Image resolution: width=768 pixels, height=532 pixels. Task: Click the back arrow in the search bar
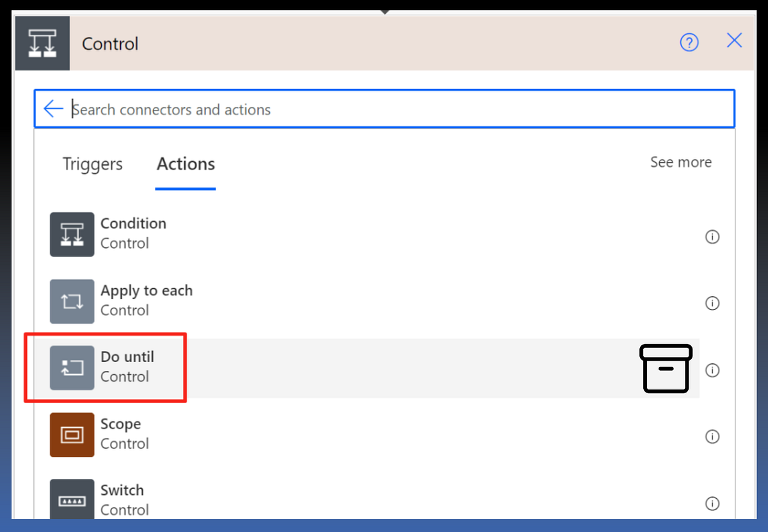point(53,108)
